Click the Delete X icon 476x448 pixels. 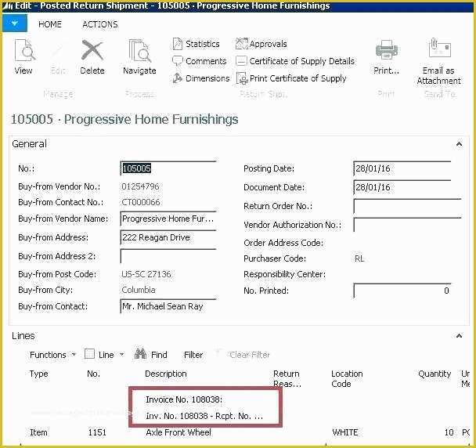click(x=92, y=50)
